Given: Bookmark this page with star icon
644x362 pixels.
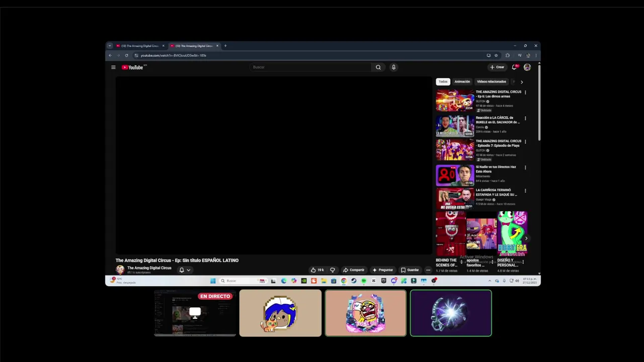Looking at the screenshot, I should click(x=496, y=55).
